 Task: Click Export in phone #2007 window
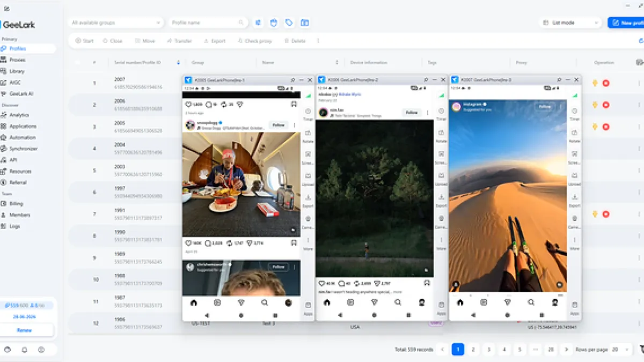[574, 201]
